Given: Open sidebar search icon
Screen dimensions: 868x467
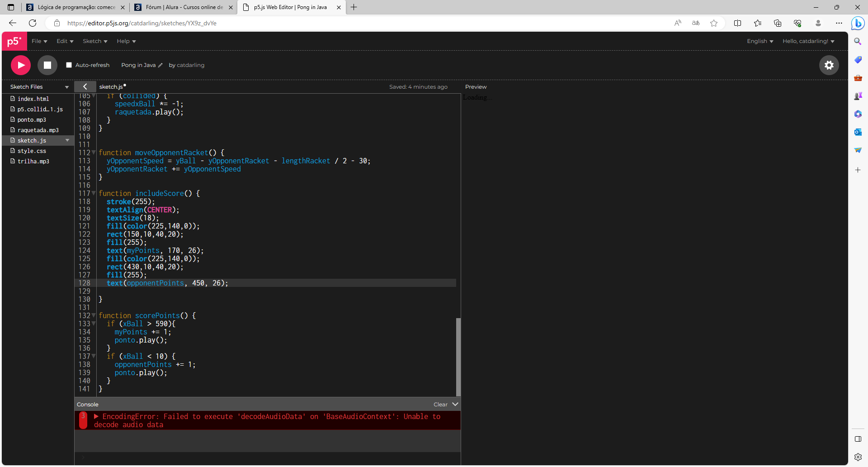Looking at the screenshot, I should (858, 41).
